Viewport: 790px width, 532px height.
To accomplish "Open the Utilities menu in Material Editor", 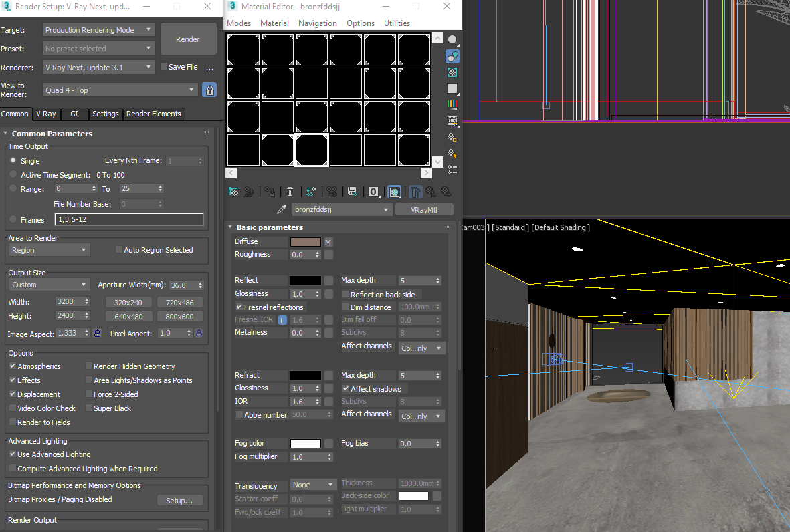I will pyautogui.click(x=397, y=23).
